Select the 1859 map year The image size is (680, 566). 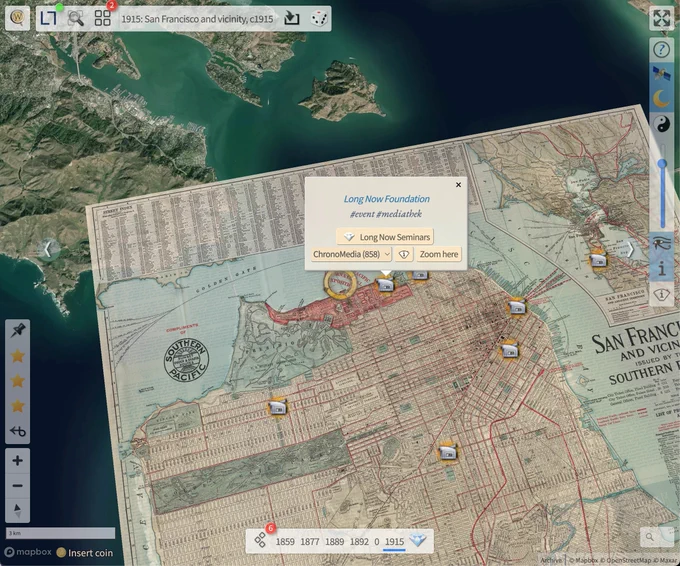pos(285,542)
